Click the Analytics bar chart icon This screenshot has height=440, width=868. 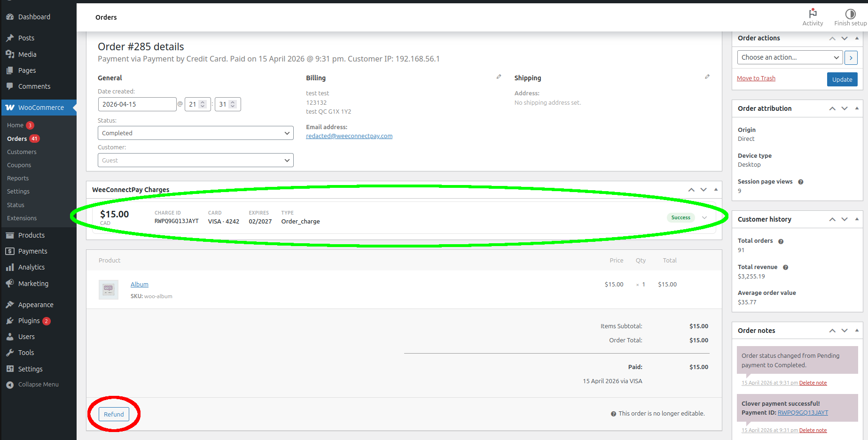coord(10,267)
